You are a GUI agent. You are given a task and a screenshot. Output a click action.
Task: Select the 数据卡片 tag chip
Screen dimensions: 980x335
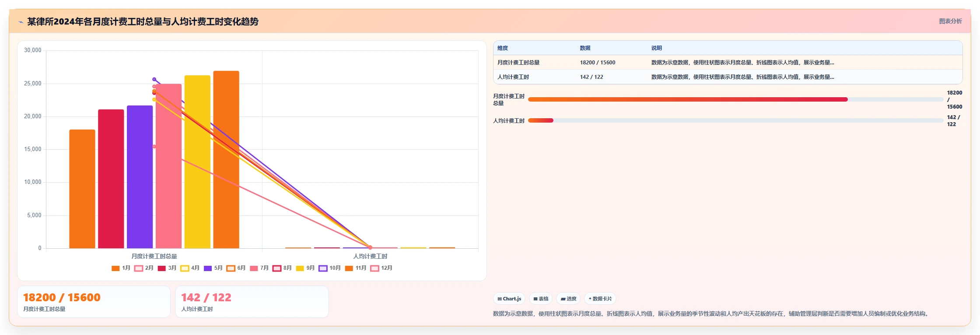point(600,299)
